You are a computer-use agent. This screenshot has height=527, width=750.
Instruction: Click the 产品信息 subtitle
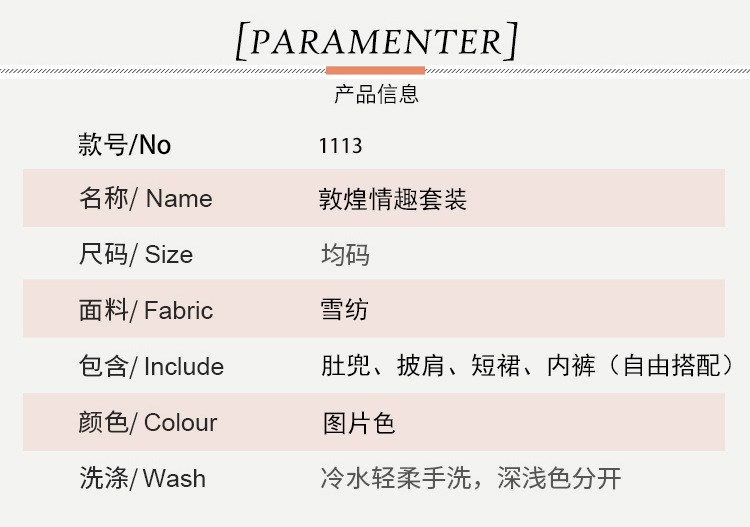point(376,95)
